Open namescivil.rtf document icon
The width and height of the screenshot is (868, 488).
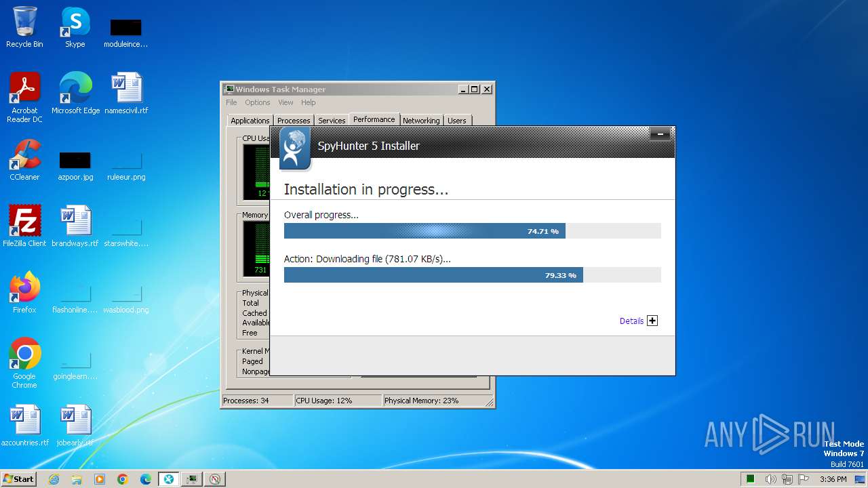(126, 94)
